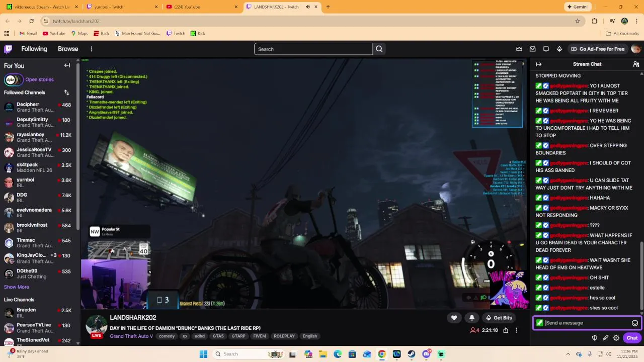
Task: Bookmark this page with star icon
Action: tap(578, 21)
